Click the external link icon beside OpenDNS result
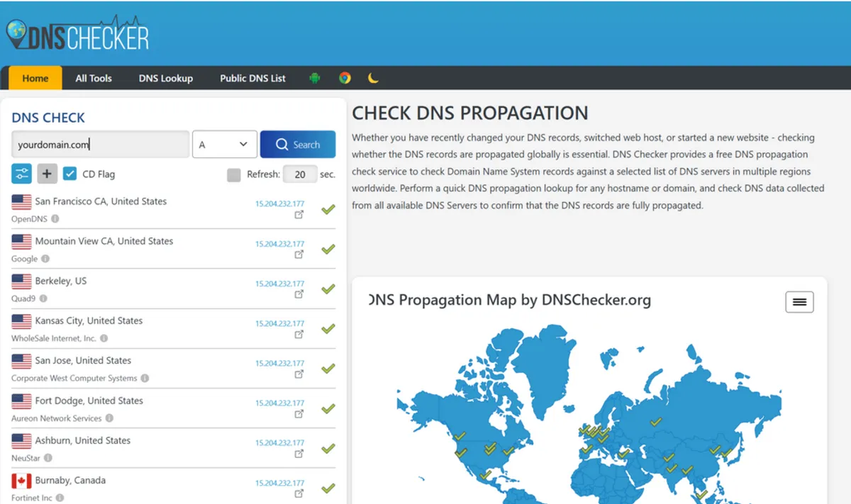This screenshot has width=851, height=504. pyautogui.click(x=300, y=215)
